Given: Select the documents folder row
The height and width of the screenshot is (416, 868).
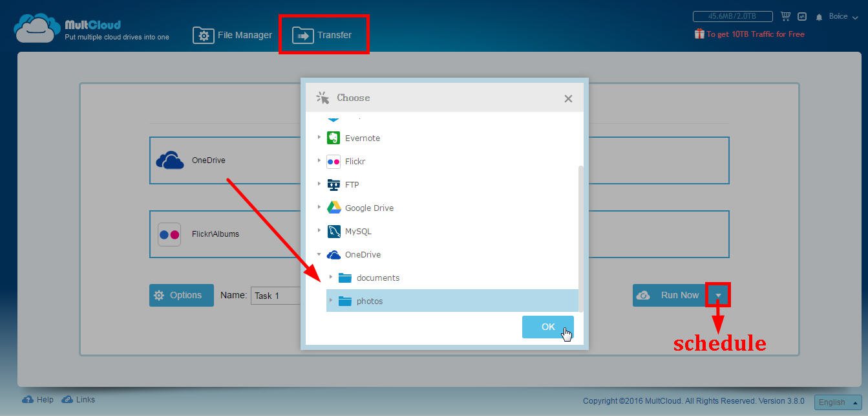Looking at the screenshot, I should 452,278.
